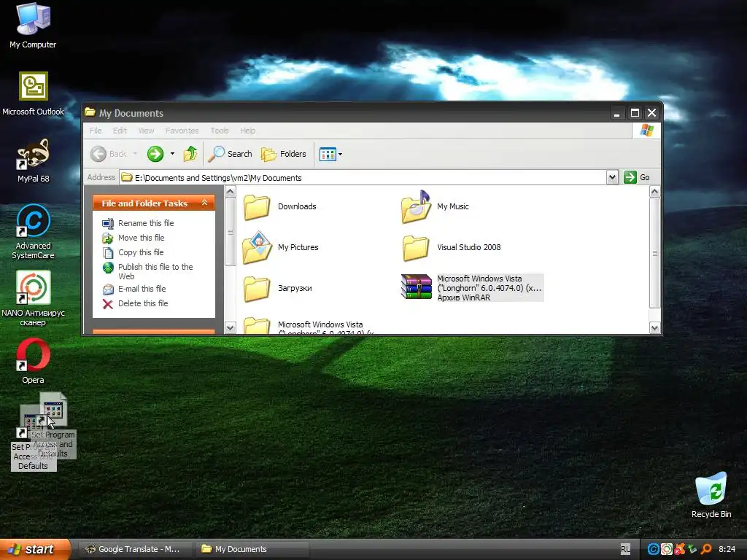Click the address bar path field
Screen dimensions: 747x560
point(363,178)
